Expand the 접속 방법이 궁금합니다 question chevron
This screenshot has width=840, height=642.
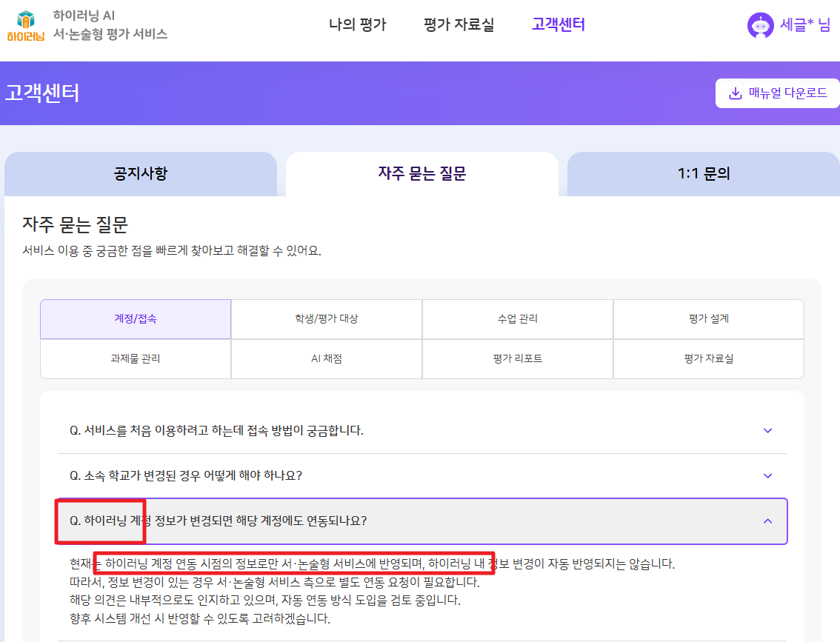coord(767,430)
